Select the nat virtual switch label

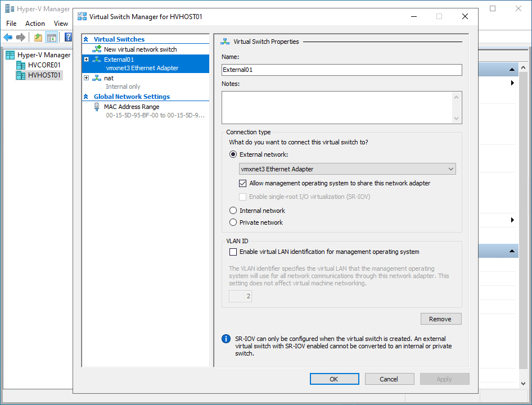pyautogui.click(x=109, y=78)
